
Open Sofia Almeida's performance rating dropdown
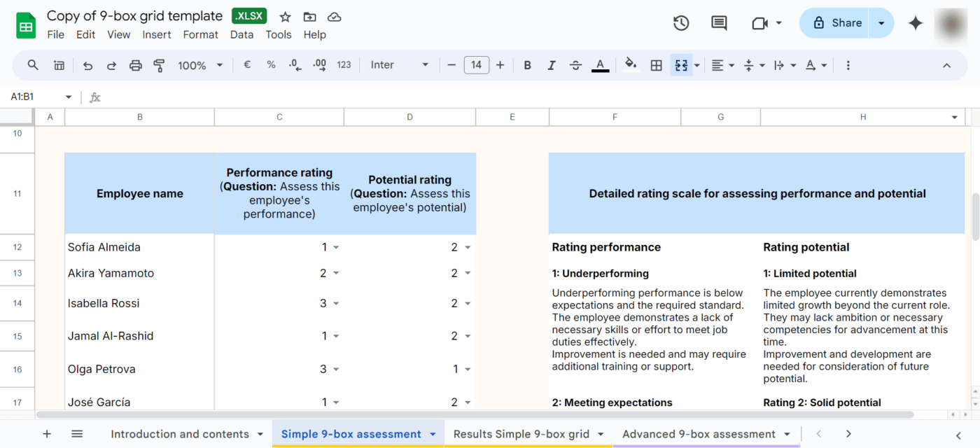point(336,247)
